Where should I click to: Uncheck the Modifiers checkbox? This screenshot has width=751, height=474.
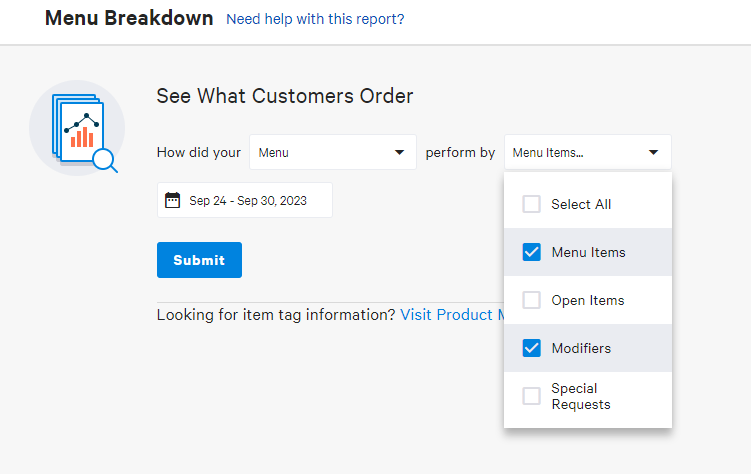point(532,348)
